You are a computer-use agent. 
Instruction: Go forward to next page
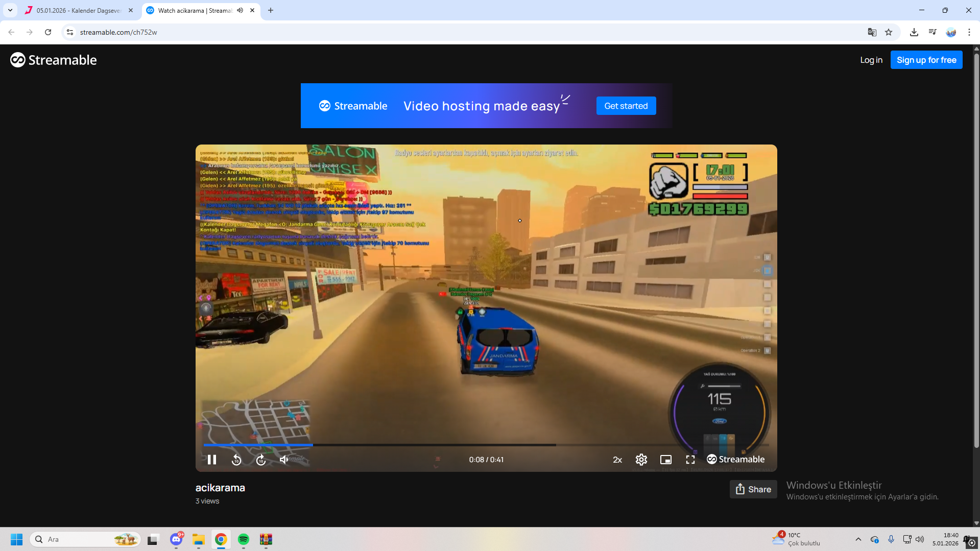click(x=30, y=32)
